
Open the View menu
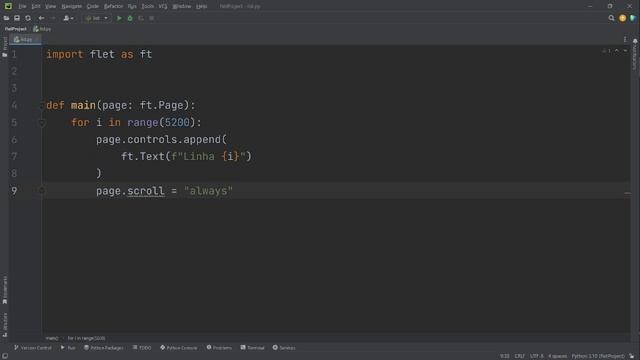[50, 7]
